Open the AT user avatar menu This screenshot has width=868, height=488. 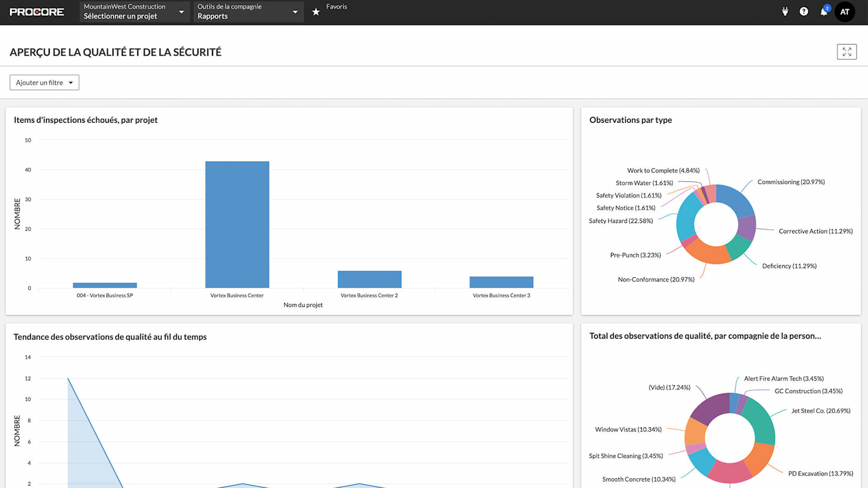click(x=845, y=12)
